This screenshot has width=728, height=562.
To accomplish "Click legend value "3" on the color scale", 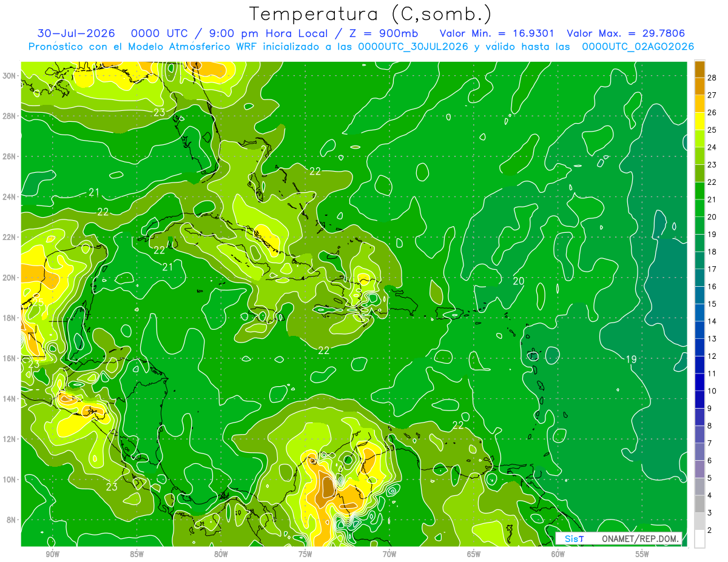I will 709,513.
